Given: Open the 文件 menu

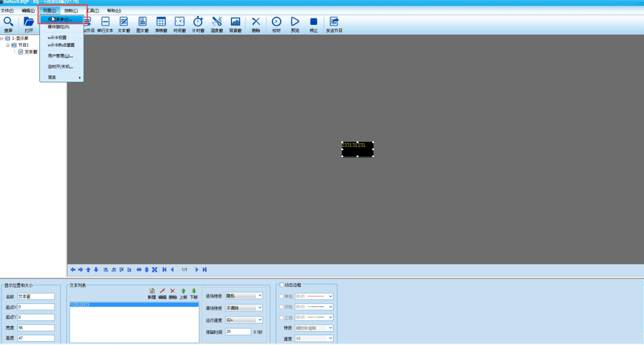Looking at the screenshot, I should click(x=7, y=11).
